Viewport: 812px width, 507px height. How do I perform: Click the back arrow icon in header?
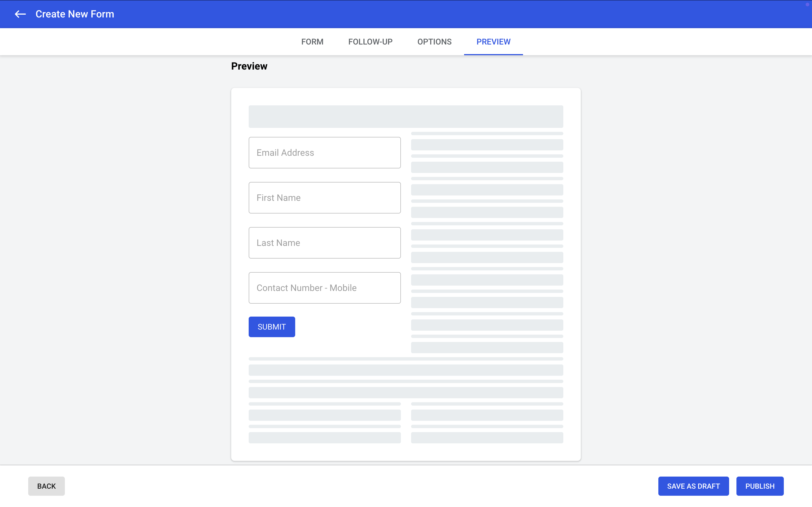(x=20, y=14)
